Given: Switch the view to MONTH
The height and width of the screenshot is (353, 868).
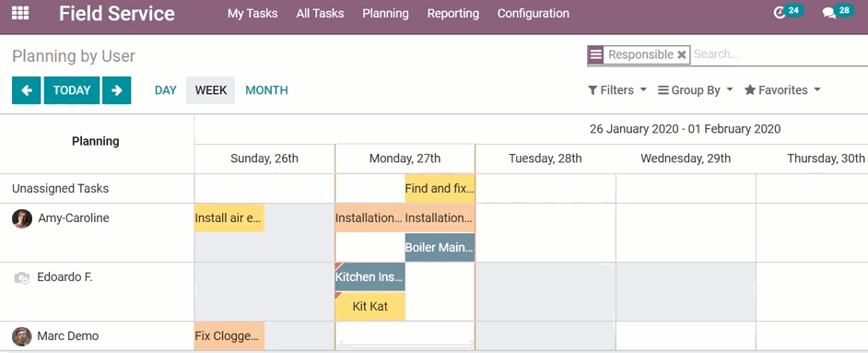Looking at the screenshot, I should click(x=267, y=90).
